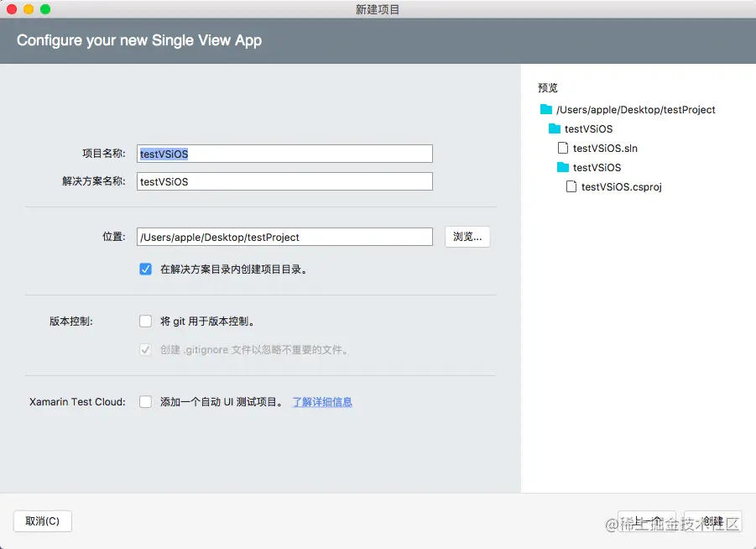
Task: Click the 版本控制 label
Action: pyautogui.click(x=70, y=322)
